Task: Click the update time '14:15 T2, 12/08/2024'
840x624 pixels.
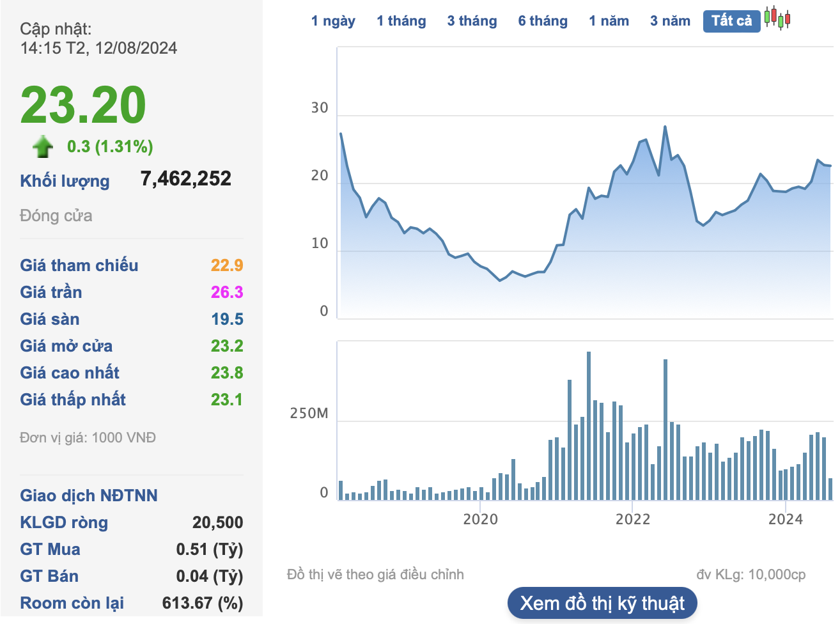Action: coord(98,48)
